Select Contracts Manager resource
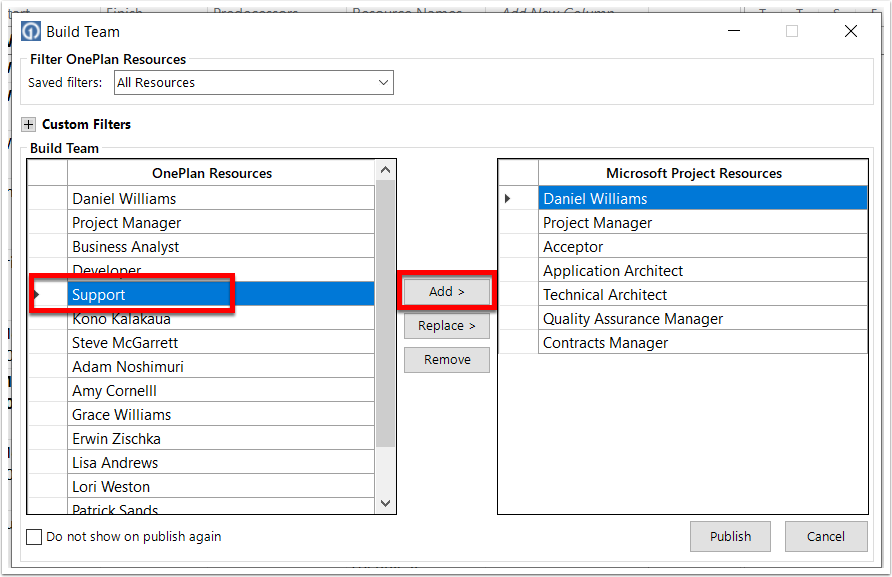Image resolution: width=892 pixels, height=577 pixels. [703, 342]
